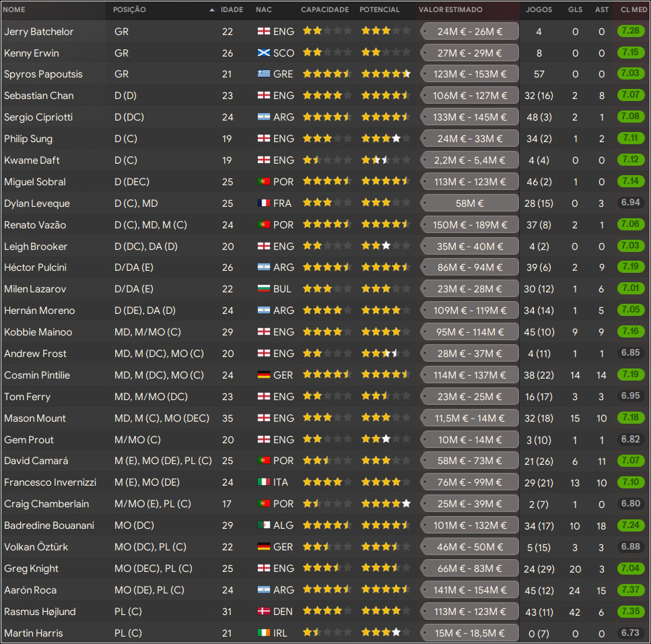This screenshot has width=651, height=644.
Task: Open player Jerry Batchelor
Action: [x=38, y=32]
